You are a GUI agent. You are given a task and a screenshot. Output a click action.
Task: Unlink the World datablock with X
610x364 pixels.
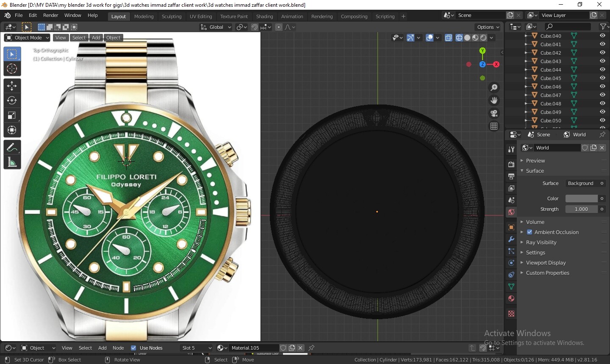point(602,148)
